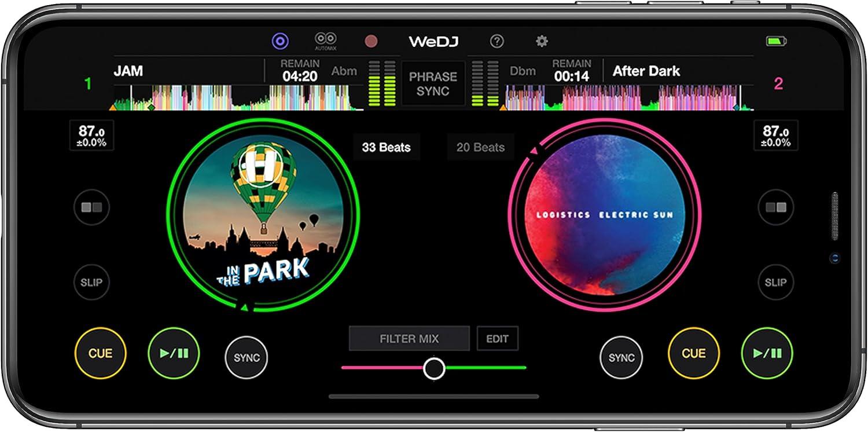Click the EDIT button
Viewport: 868px width, 432px height.
(x=497, y=339)
